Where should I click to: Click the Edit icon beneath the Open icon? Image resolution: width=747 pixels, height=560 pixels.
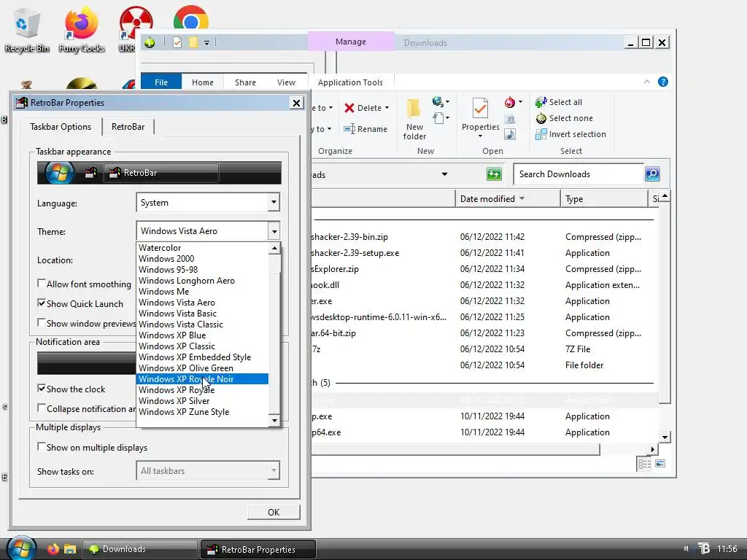point(510,119)
